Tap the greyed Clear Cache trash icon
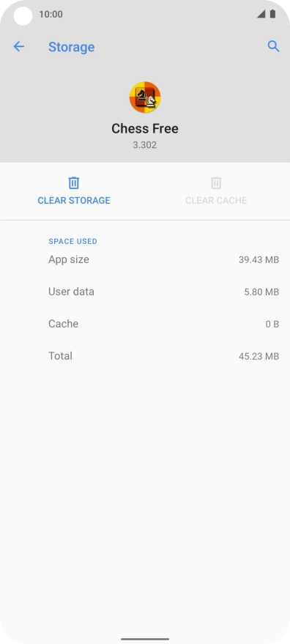 click(216, 182)
